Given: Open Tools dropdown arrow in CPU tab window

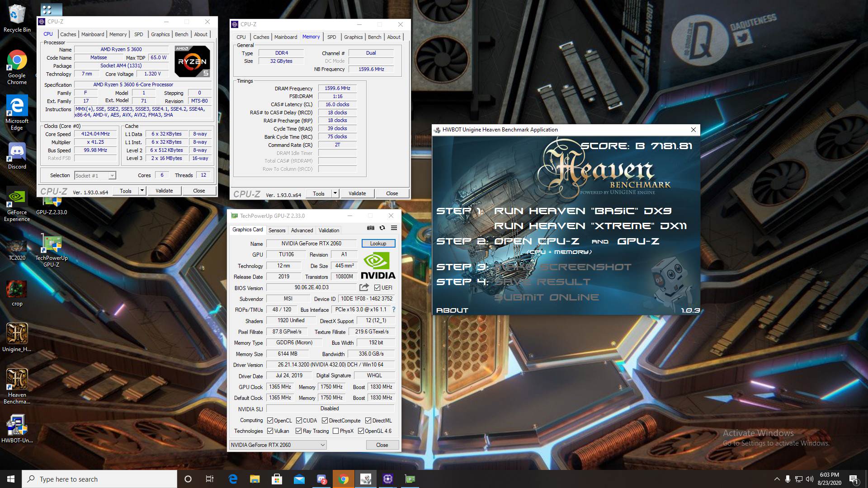Looking at the screenshot, I should pos(142,191).
